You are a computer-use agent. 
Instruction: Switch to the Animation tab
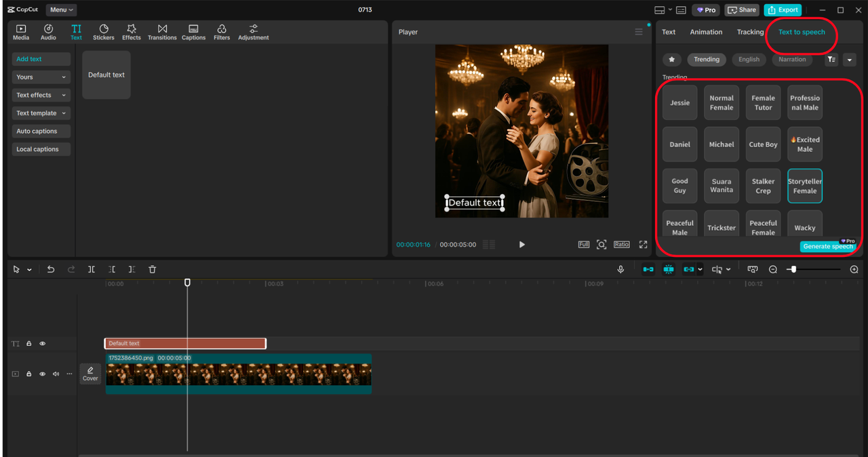(x=706, y=32)
